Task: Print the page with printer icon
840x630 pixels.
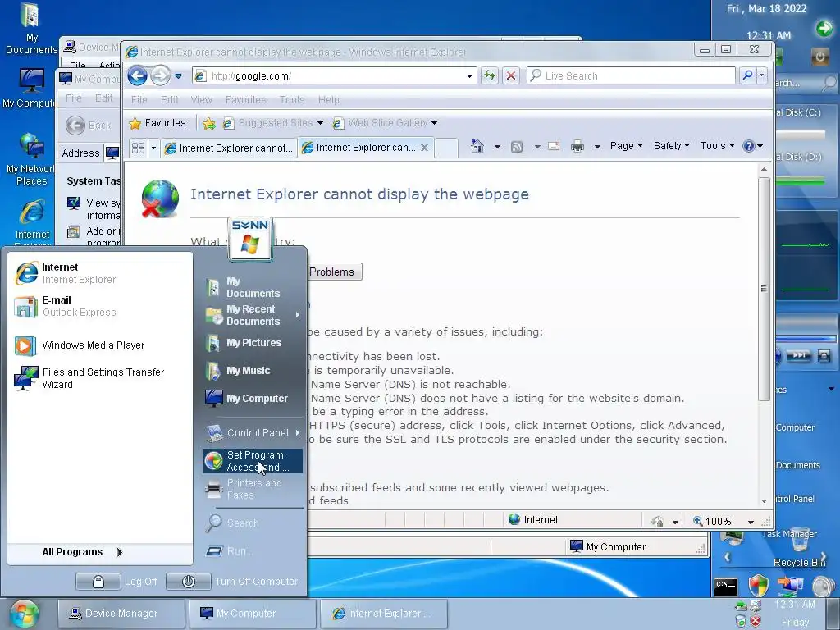Action: point(577,146)
